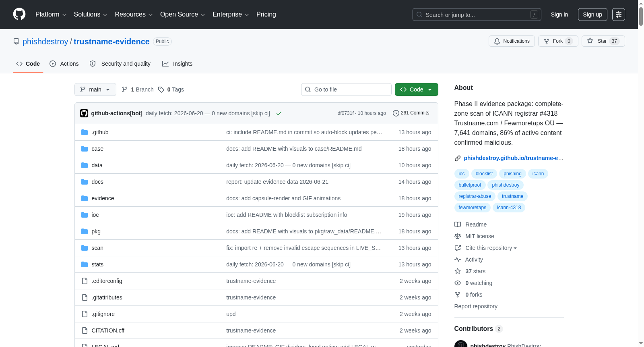The width and height of the screenshot is (644, 347).
Task: Click the case folder icon
Action: (x=85, y=149)
